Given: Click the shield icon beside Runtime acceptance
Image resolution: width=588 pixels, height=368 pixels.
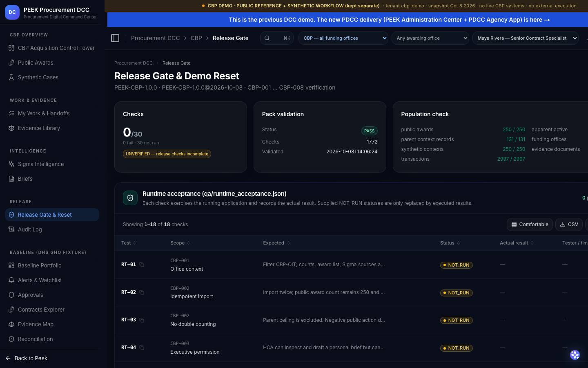Looking at the screenshot, I should click(x=130, y=198).
